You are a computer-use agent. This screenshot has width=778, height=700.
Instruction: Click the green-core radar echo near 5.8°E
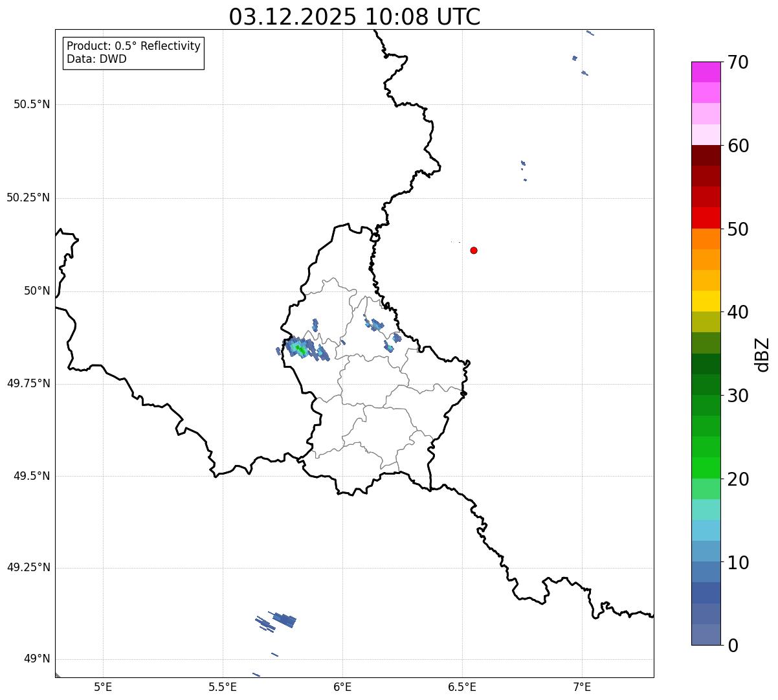(x=300, y=349)
